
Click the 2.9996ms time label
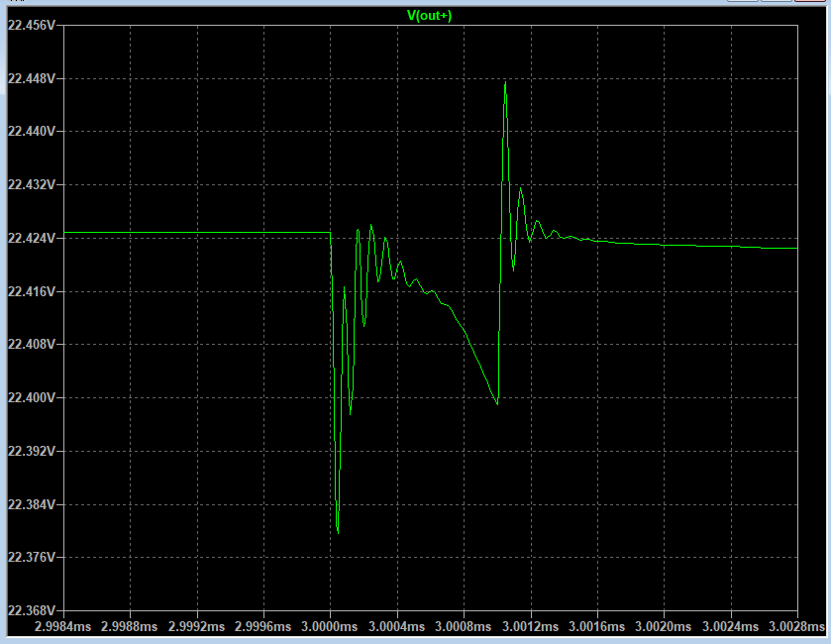[x=262, y=626]
